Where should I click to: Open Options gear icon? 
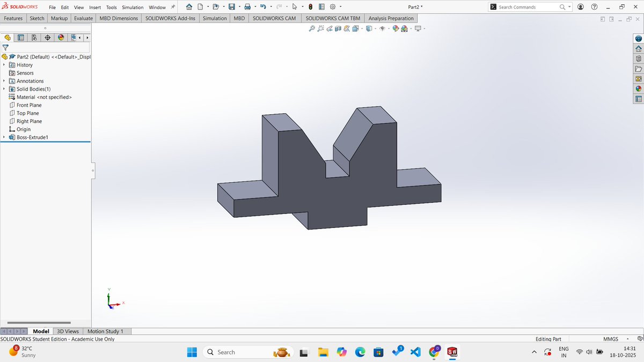click(332, 7)
